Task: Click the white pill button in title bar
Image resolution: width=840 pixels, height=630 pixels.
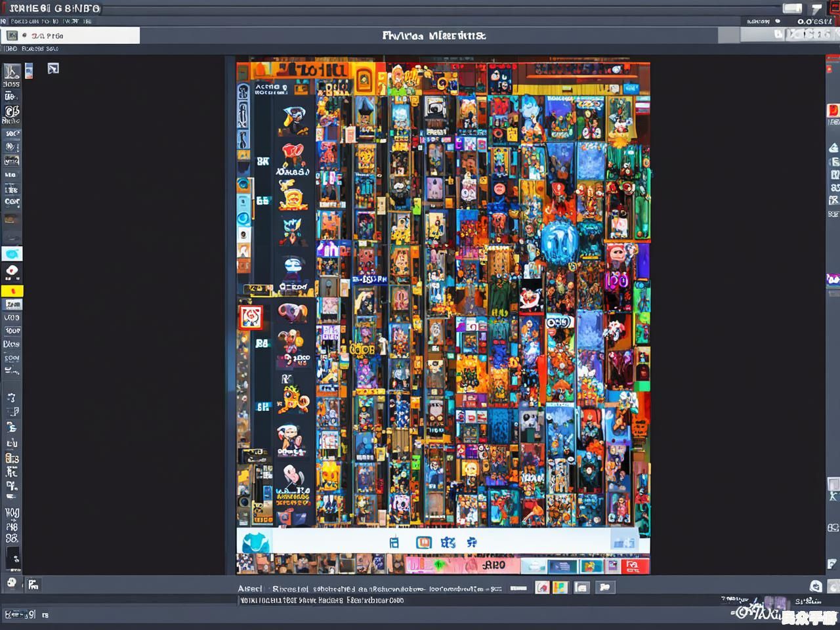Action: pyautogui.click(x=792, y=8)
